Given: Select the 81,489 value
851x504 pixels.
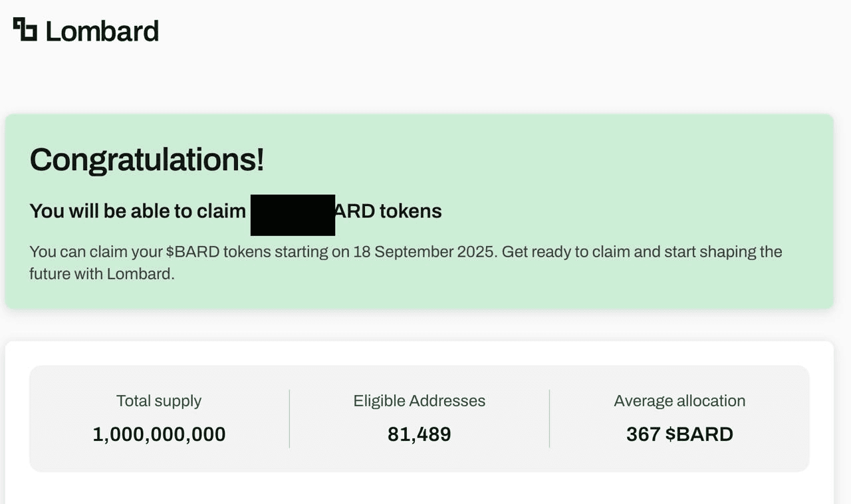Looking at the screenshot, I should (420, 434).
